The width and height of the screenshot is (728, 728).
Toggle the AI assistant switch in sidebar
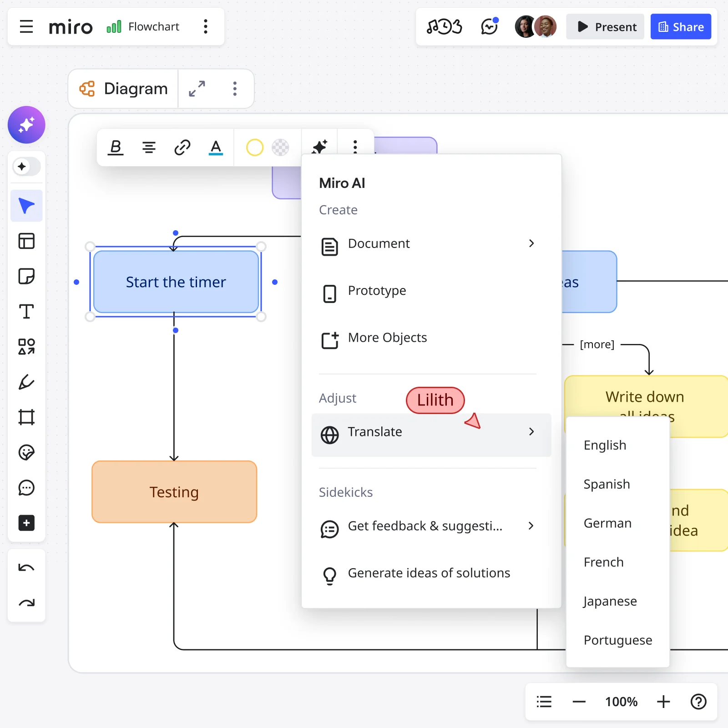(26, 167)
